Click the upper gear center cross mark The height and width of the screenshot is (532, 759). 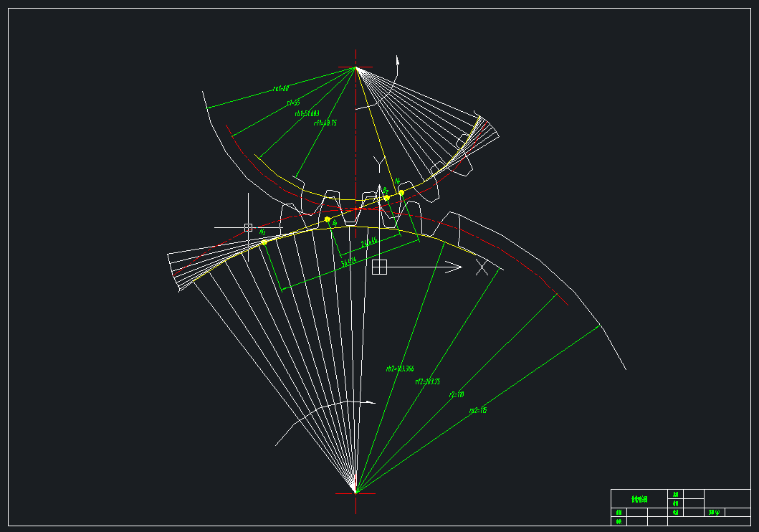pyautogui.click(x=355, y=67)
